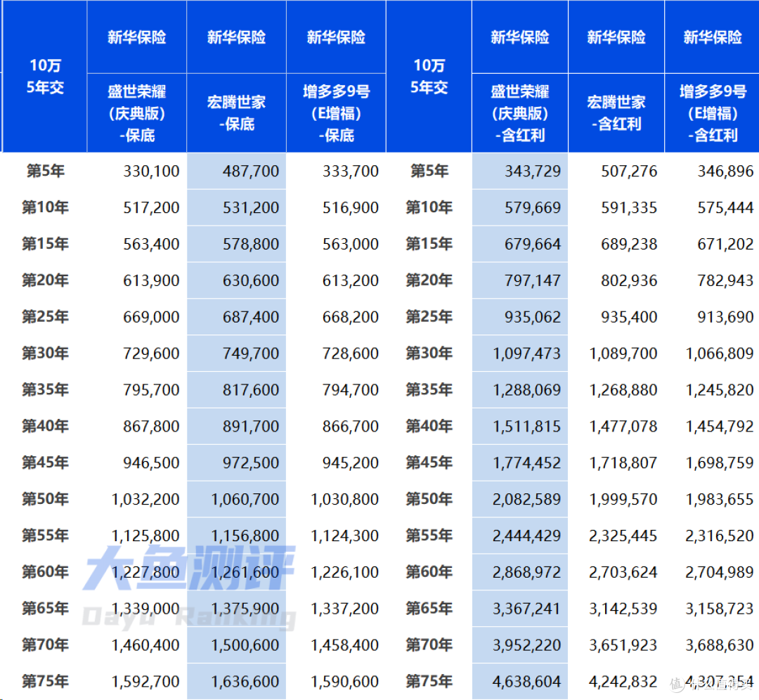Select the cell 729,600

pyautogui.click(x=151, y=354)
